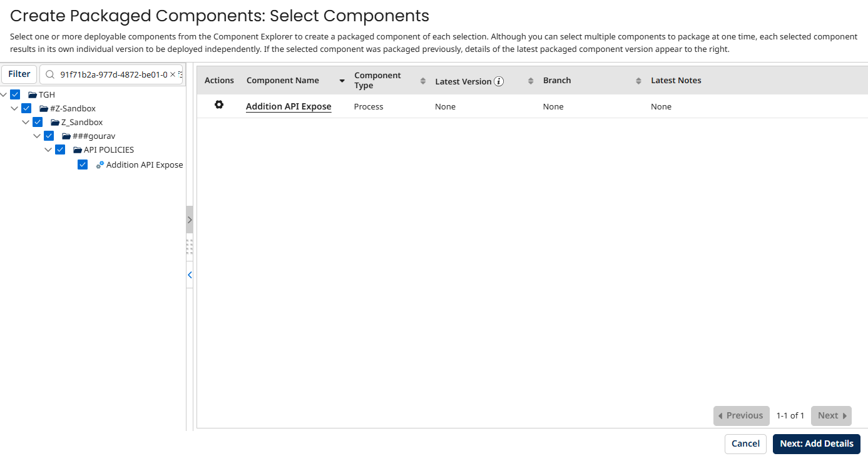The image size is (868, 466).
Task: Sort the Branch column
Action: [x=638, y=81]
